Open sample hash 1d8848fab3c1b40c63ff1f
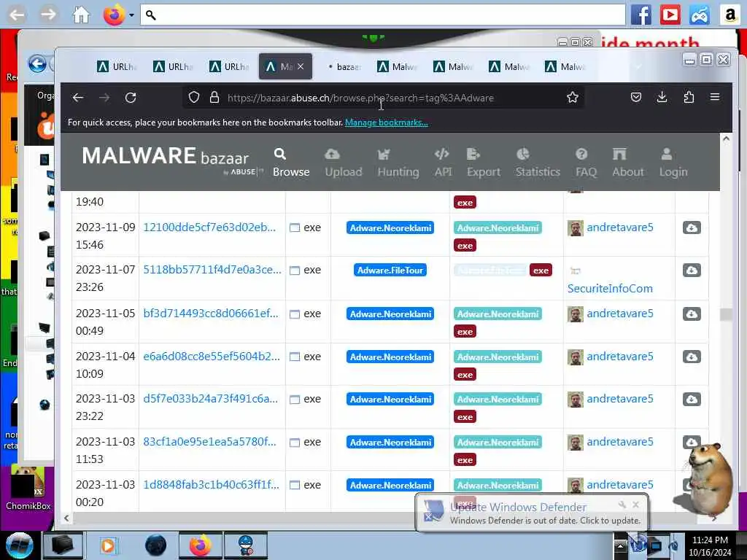The image size is (747, 560). [211, 484]
